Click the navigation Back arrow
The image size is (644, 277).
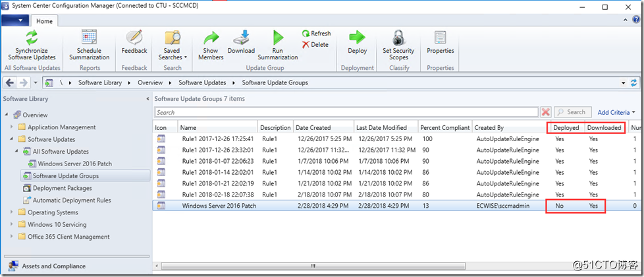10,82
